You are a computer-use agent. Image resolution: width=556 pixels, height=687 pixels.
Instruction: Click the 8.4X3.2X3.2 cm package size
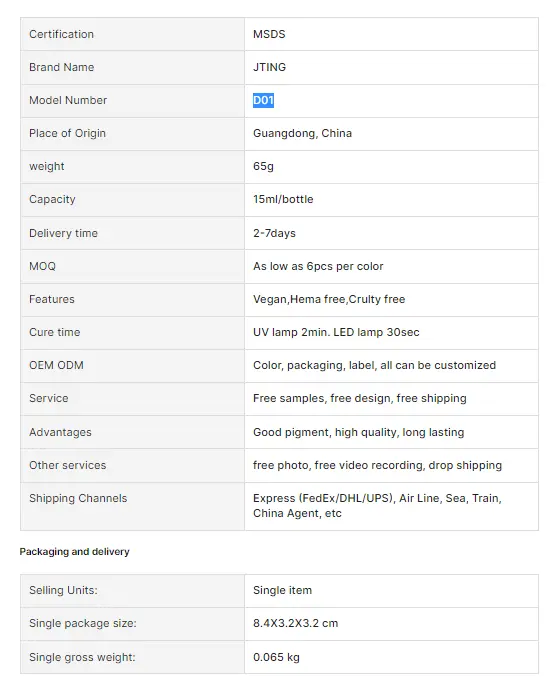point(295,623)
